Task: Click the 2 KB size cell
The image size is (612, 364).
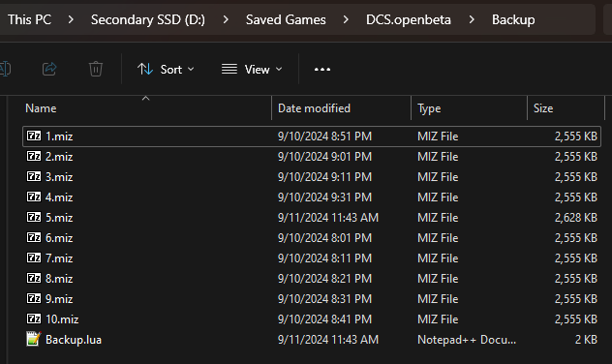Action: coord(586,340)
